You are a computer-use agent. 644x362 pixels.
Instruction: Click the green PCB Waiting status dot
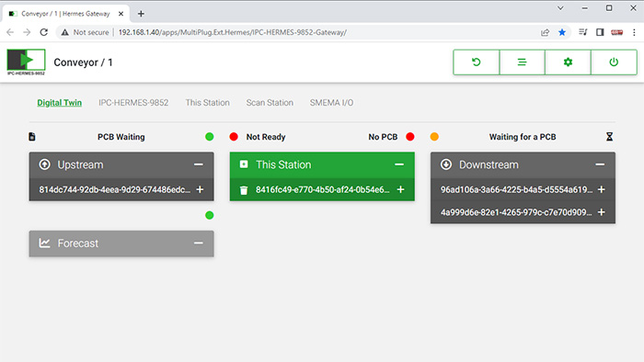coord(210,137)
